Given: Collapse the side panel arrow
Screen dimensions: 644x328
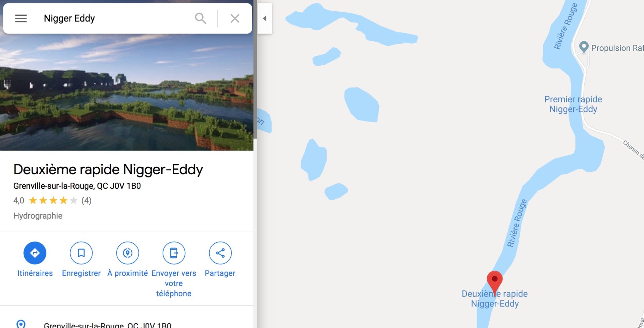Looking at the screenshot, I should coord(265,18).
